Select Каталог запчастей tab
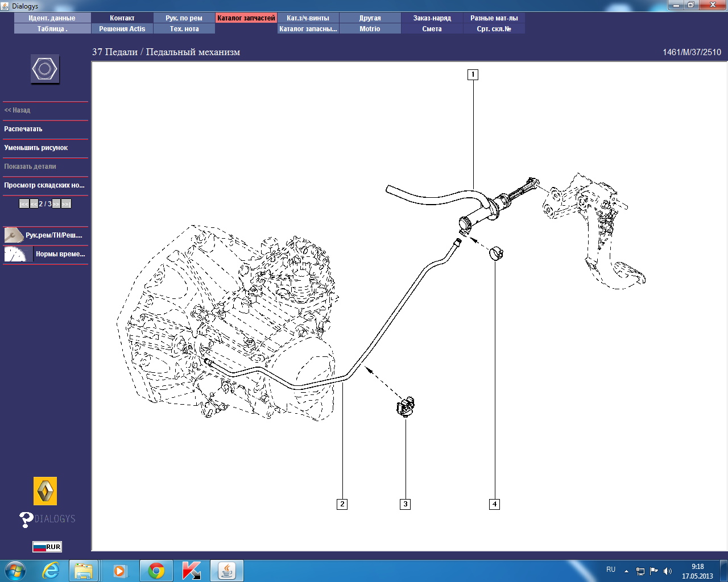728x582 pixels. [246, 18]
